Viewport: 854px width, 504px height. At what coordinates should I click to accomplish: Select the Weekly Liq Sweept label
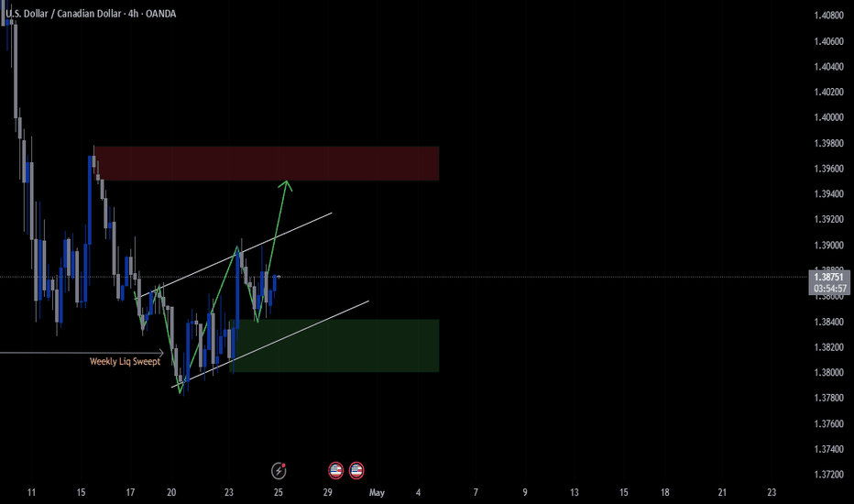125,361
